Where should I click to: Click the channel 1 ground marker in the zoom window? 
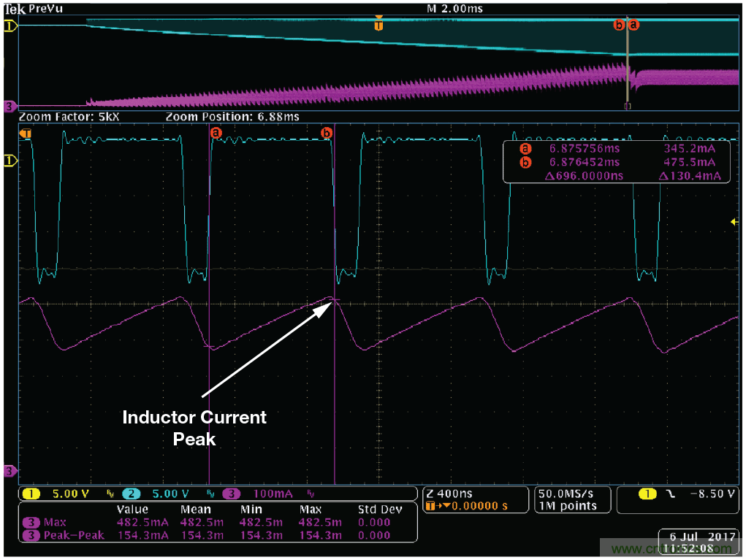coord(10,159)
